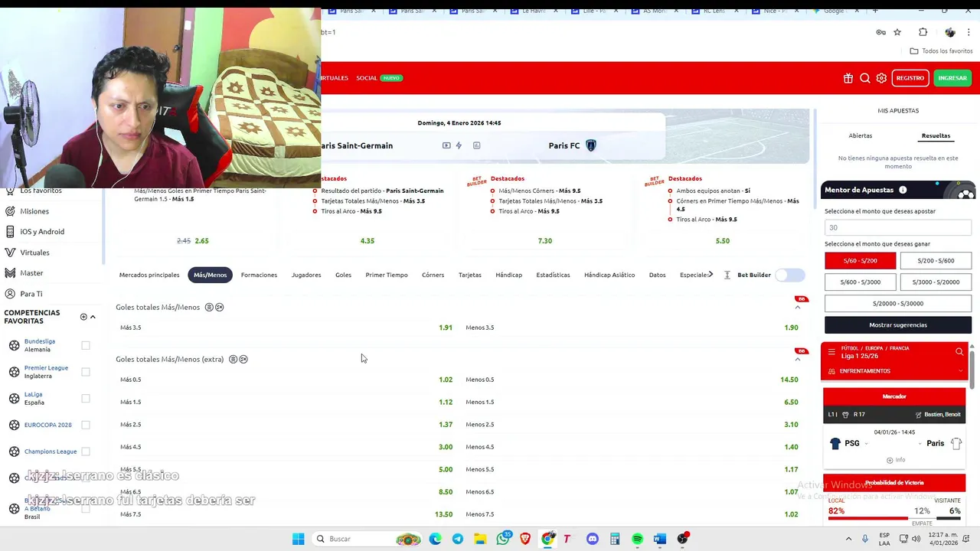Open Spotify from the taskbar
Viewport: 980px width, 551px height.
637,539
